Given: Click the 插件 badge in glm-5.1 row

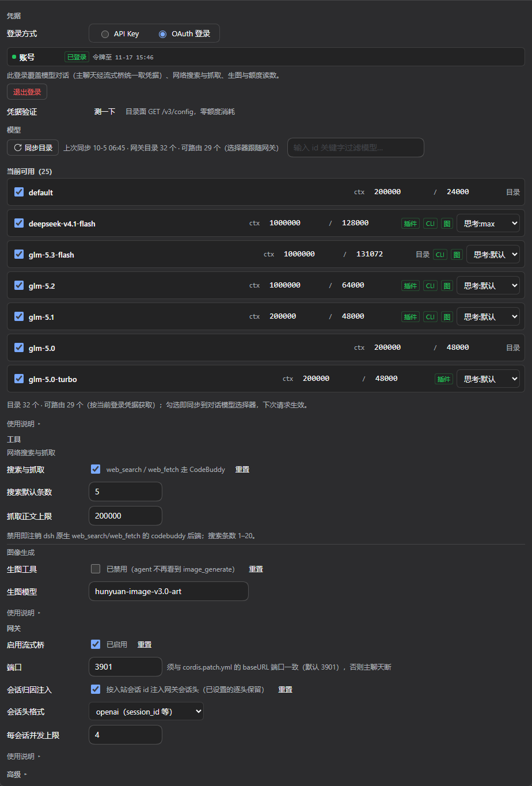Looking at the screenshot, I should pyautogui.click(x=411, y=317).
